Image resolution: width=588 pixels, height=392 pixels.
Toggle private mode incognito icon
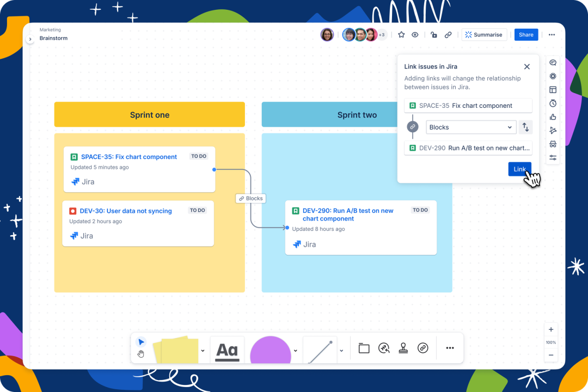553,144
